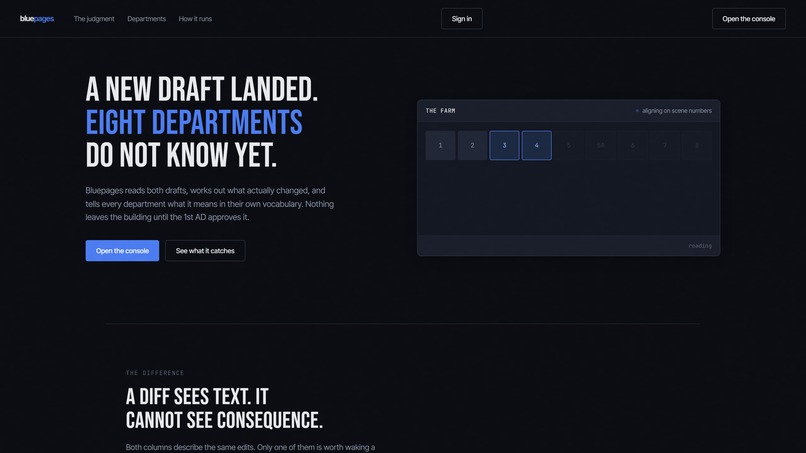Open How it runs nav link
This screenshot has width=806, height=453.
click(195, 19)
